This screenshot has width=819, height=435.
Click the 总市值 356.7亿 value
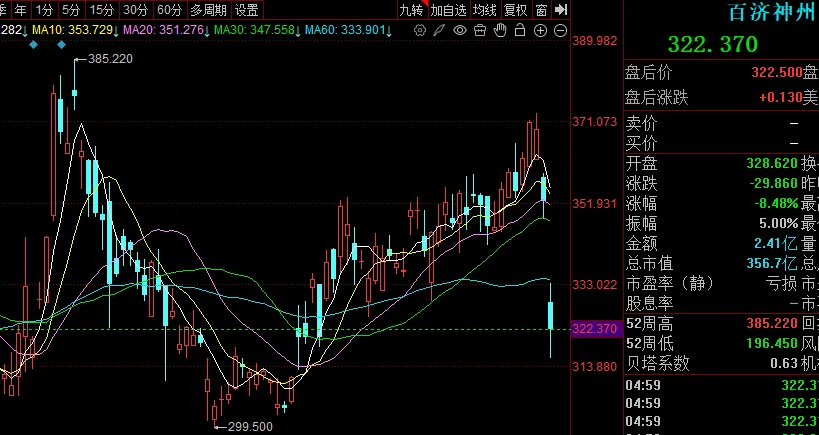tap(772, 263)
